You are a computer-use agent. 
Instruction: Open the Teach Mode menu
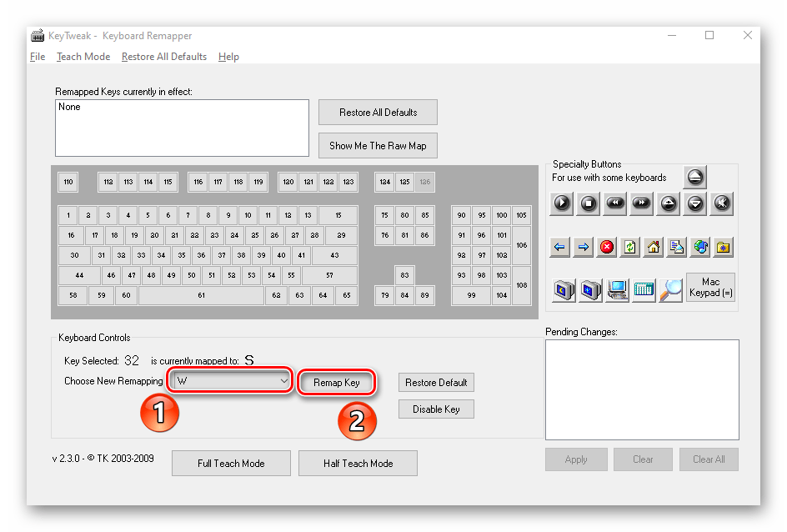[83, 57]
